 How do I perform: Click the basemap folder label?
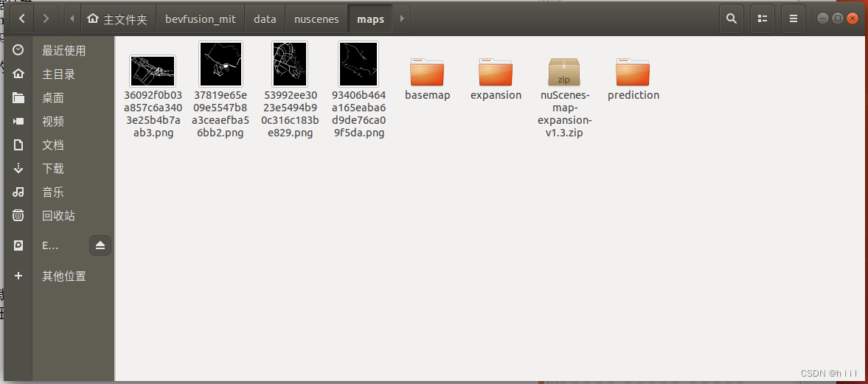427,95
